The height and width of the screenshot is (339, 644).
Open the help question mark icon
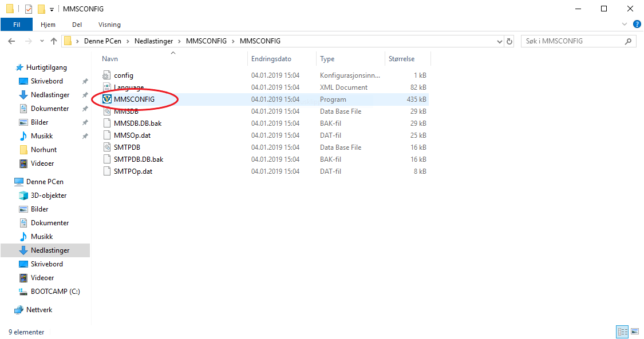(637, 25)
